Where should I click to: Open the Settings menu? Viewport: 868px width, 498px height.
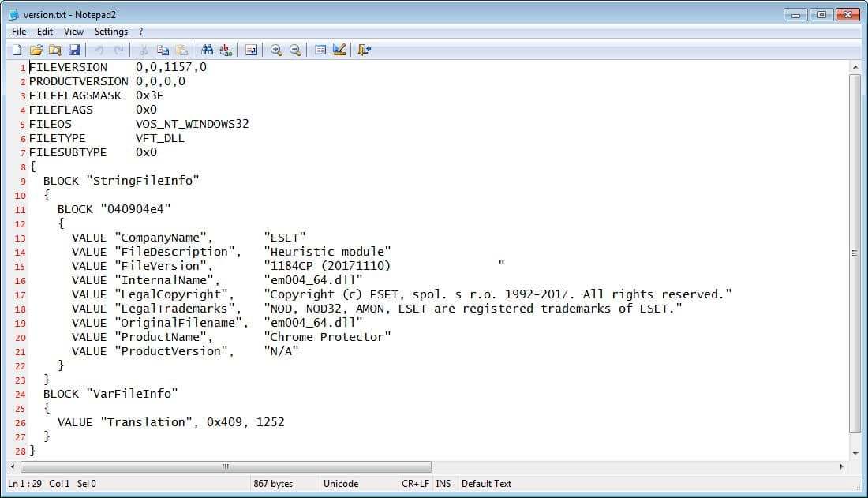(110, 32)
